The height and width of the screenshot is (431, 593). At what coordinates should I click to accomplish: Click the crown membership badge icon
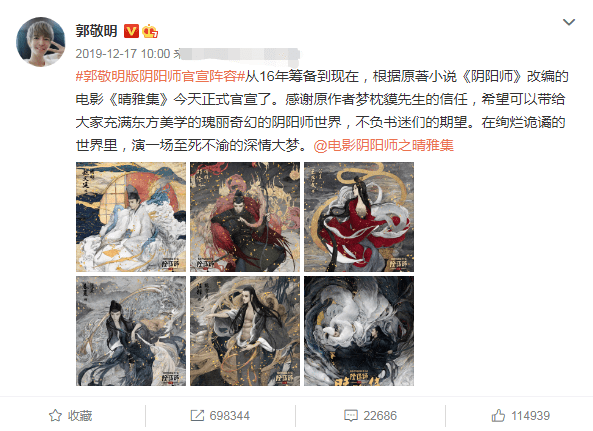pos(150,31)
